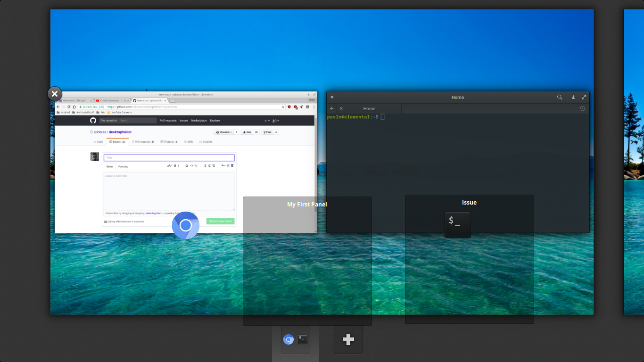Click the Leave a comment text area

pyautogui.click(x=169, y=191)
